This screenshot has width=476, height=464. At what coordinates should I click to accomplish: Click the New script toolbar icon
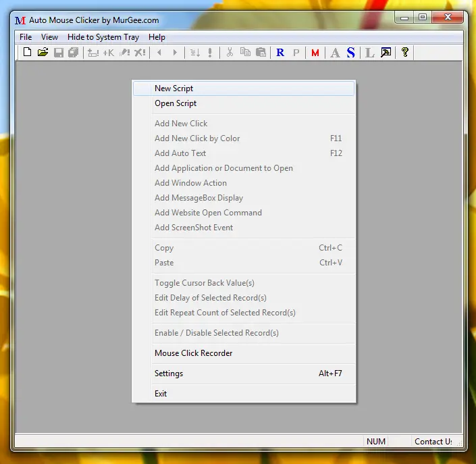[x=28, y=53]
